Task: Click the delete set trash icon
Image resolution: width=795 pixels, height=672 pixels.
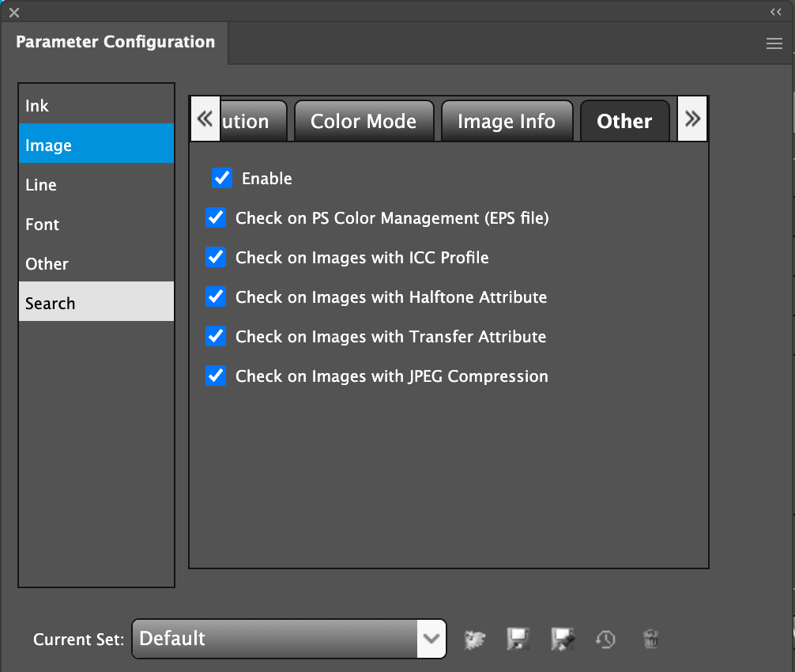Action: (x=650, y=639)
